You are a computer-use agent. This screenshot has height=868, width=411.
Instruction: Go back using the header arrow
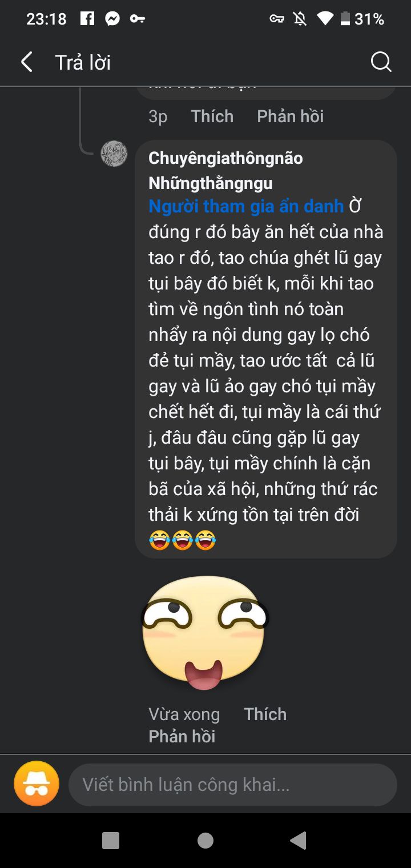(26, 62)
